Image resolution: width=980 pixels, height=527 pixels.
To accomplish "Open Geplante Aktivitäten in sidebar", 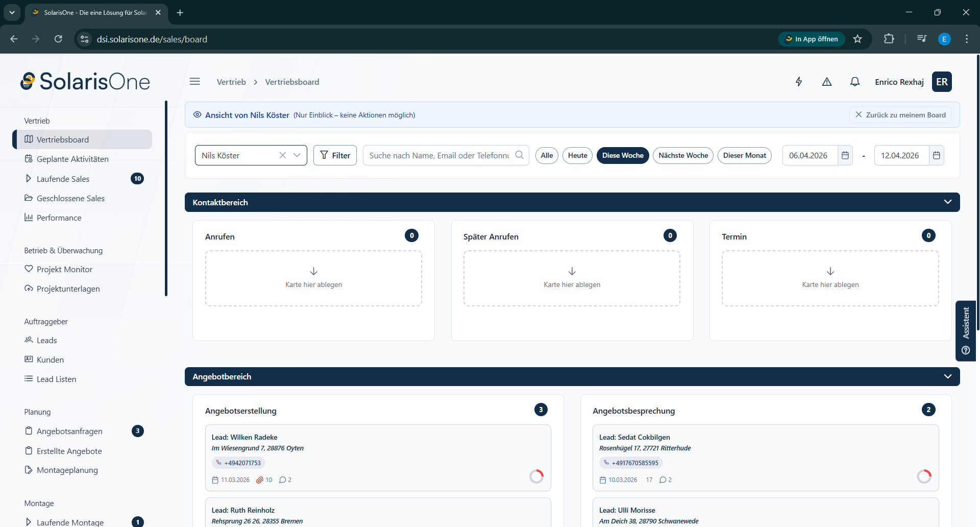I will coord(72,159).
